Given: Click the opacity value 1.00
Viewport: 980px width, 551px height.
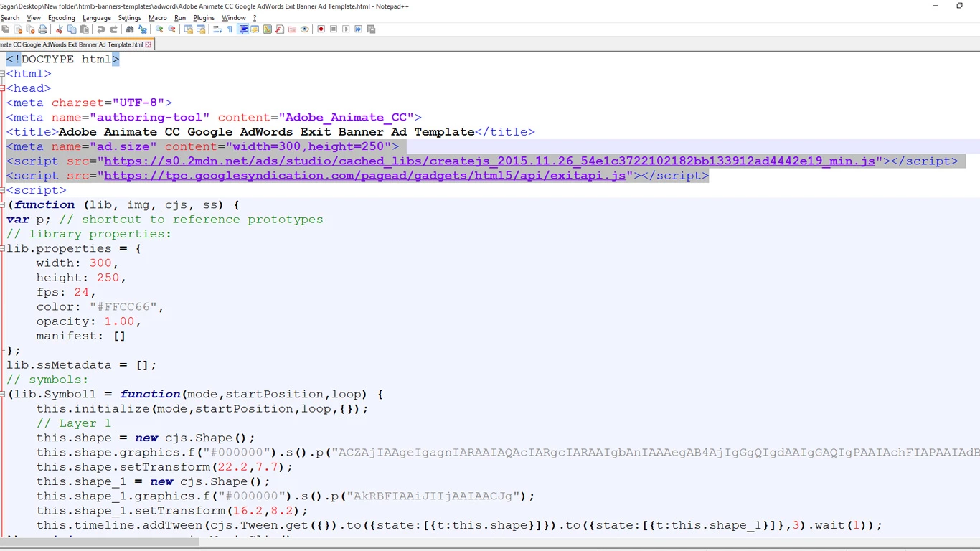Looking at the screenshot, I should pyautogui.click(x=119, y=321).
